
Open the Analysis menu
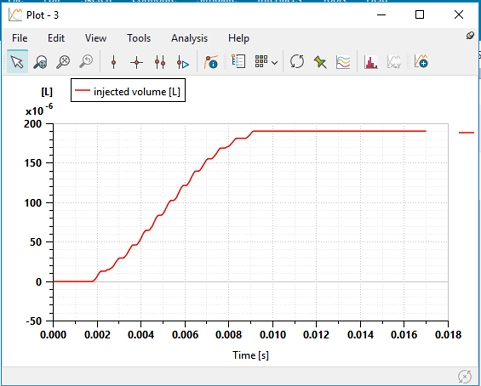(189, 38)
